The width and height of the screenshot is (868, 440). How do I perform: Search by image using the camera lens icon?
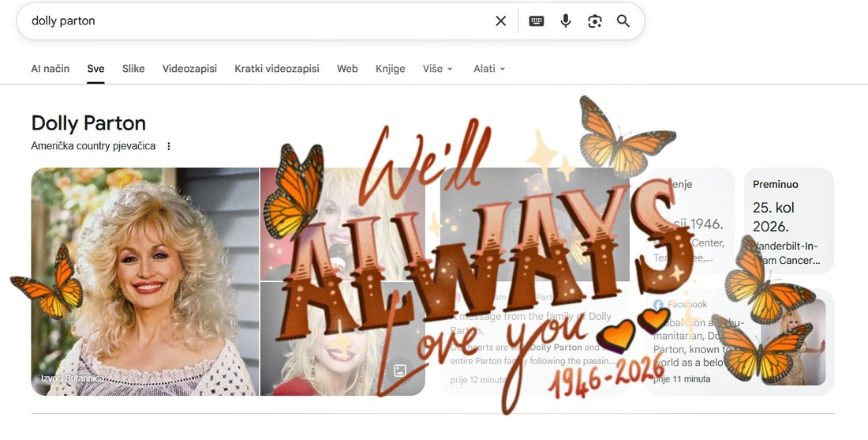click(594, 21)
